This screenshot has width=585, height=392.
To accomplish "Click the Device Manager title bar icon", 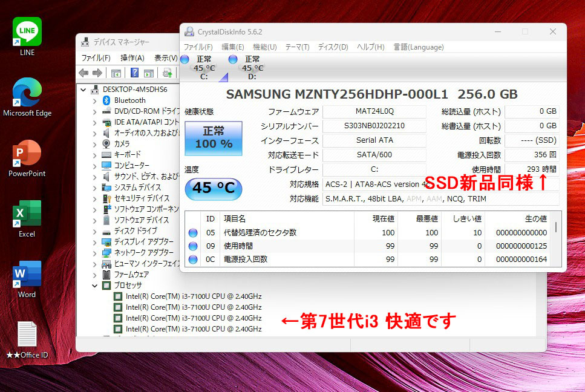I will click(x=85, y=42).
